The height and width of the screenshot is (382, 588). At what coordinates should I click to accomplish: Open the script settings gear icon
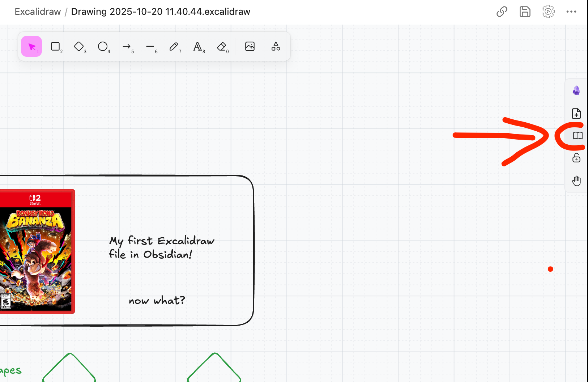tap(548, 12)
